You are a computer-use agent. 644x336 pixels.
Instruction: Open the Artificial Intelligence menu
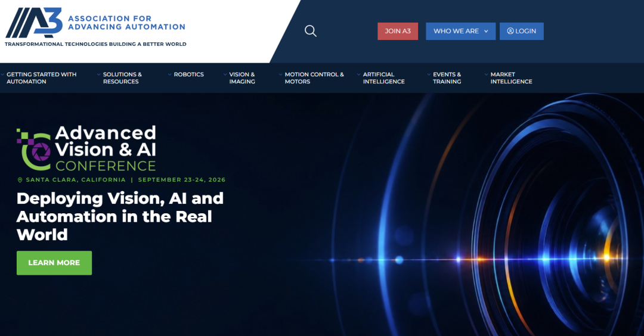click(x=383, y=78)
